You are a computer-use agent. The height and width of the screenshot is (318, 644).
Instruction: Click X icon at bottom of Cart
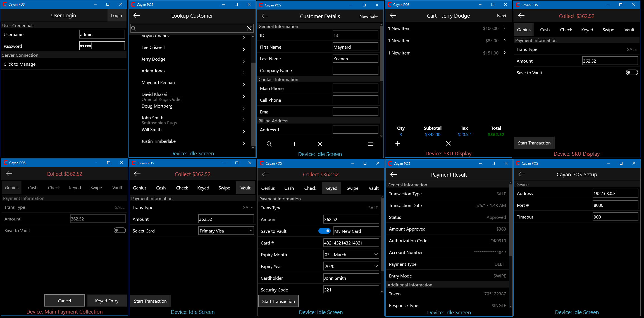(x=448, y=143)
